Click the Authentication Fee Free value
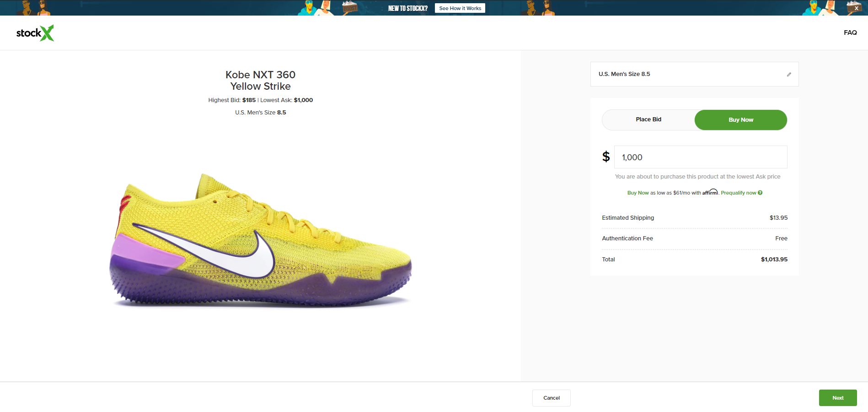This screenshot has height=412, width=868. (x=781, y=239)
